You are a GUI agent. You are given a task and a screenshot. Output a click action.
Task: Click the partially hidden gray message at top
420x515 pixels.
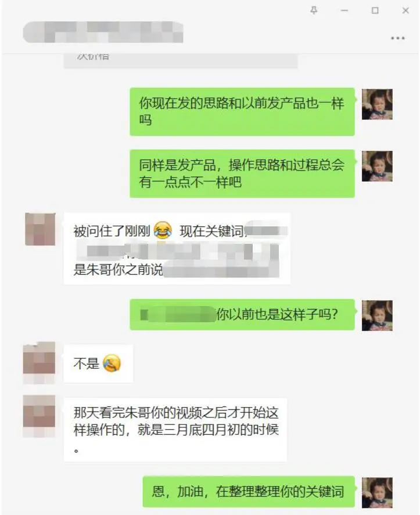tap(181, 61)
